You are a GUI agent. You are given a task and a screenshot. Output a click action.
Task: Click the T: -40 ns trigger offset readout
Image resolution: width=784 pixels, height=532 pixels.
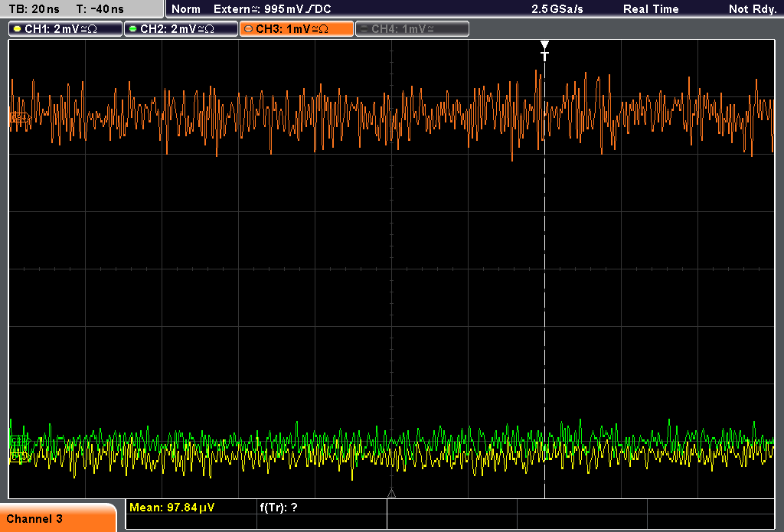click(100, 9)
